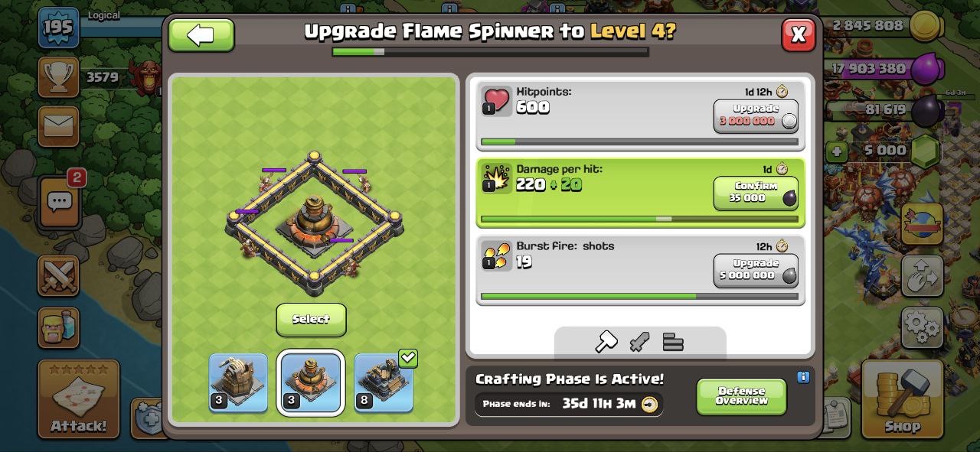Click the Damage per hit progress bar
This screenshot has height=452, width=980.
(x=639, y=219)
